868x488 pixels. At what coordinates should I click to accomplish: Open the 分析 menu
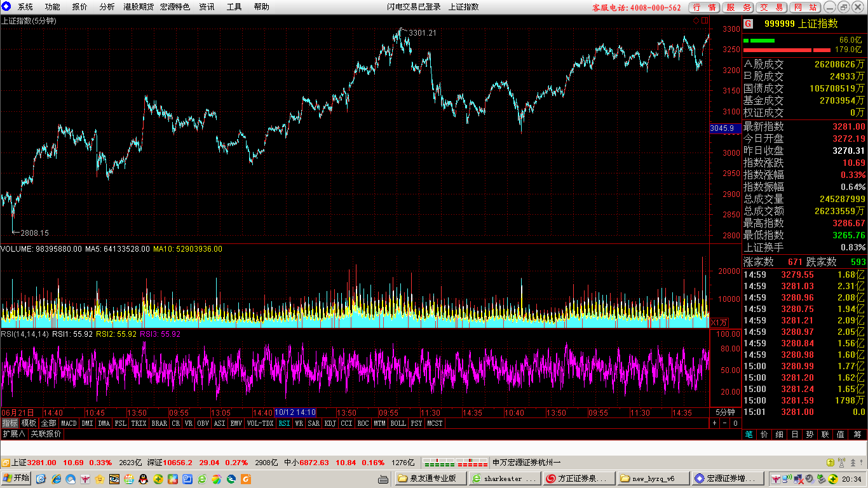pyautogui.click(x=107, y=7)
